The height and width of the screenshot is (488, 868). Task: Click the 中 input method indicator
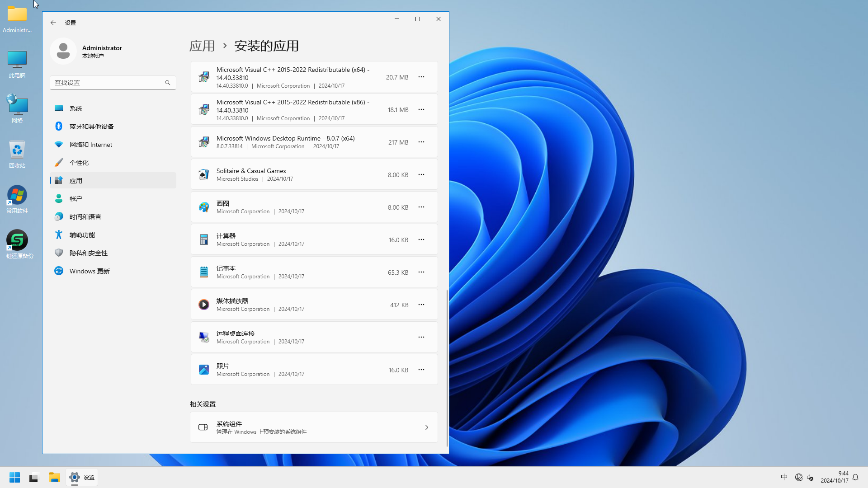coord(784,477)
